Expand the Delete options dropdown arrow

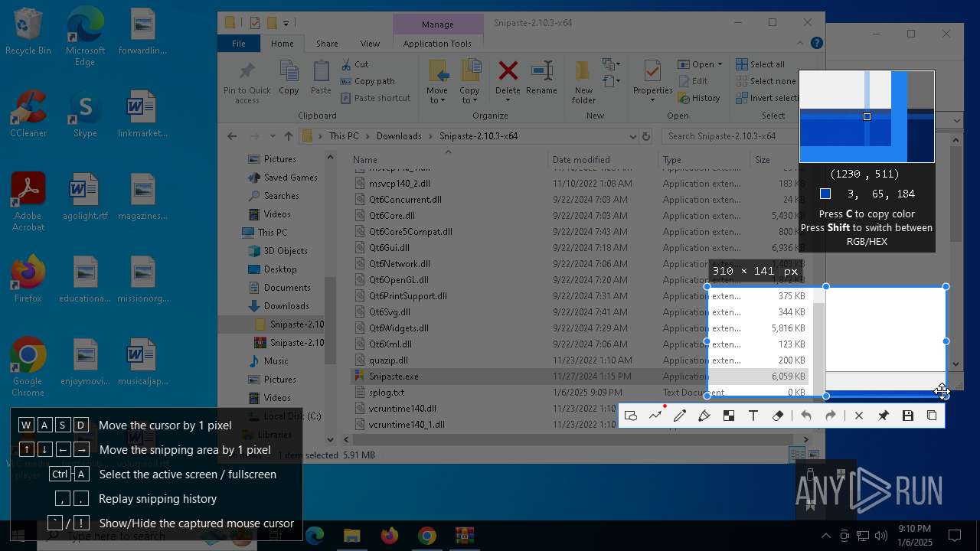pyautogui.click(x=508, y=100)
